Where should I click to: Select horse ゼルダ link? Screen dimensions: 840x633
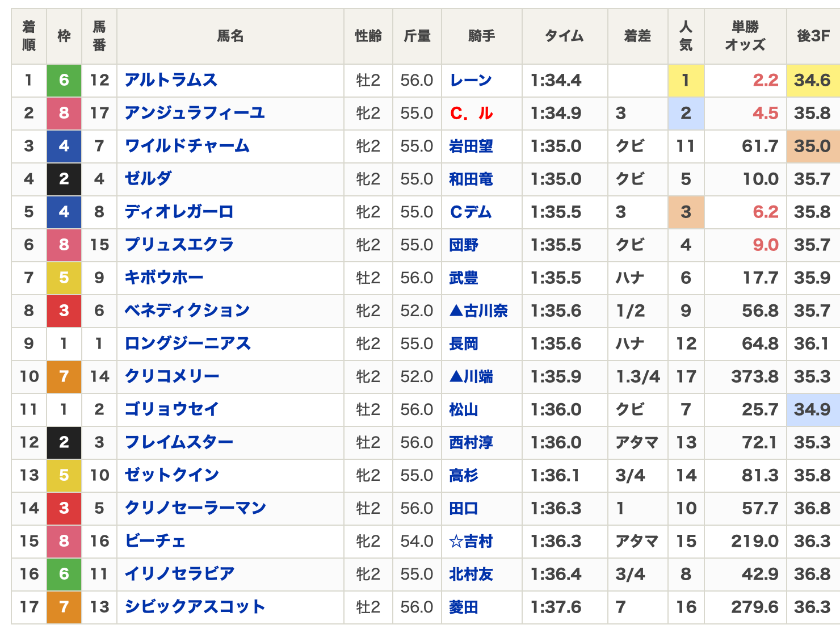tap(148, 179)
